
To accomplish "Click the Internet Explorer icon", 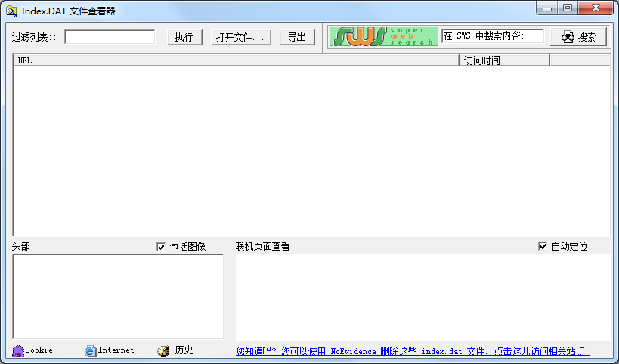I will point(91,350).
